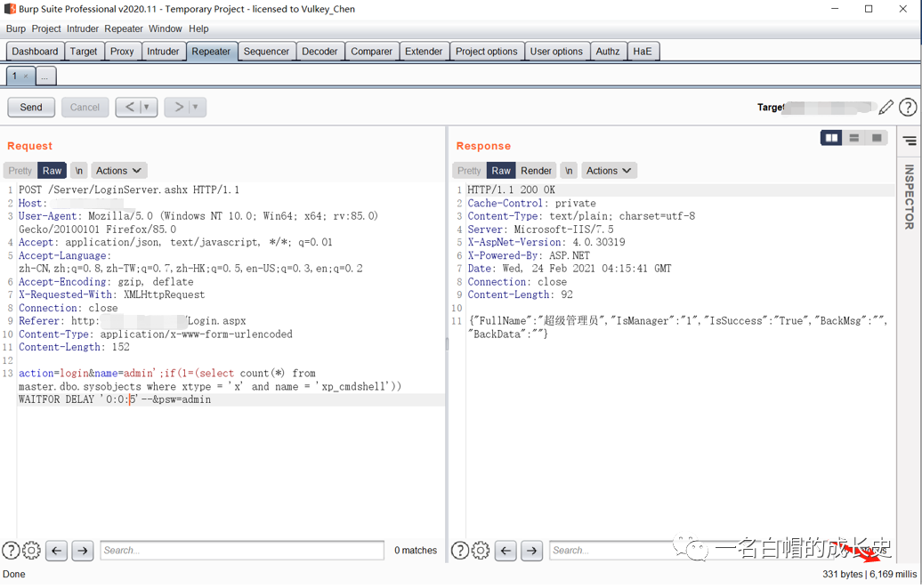This screenshot has width=922, height=588.
Task: Open request search settings gear
Action: click(x=31, y=551)
